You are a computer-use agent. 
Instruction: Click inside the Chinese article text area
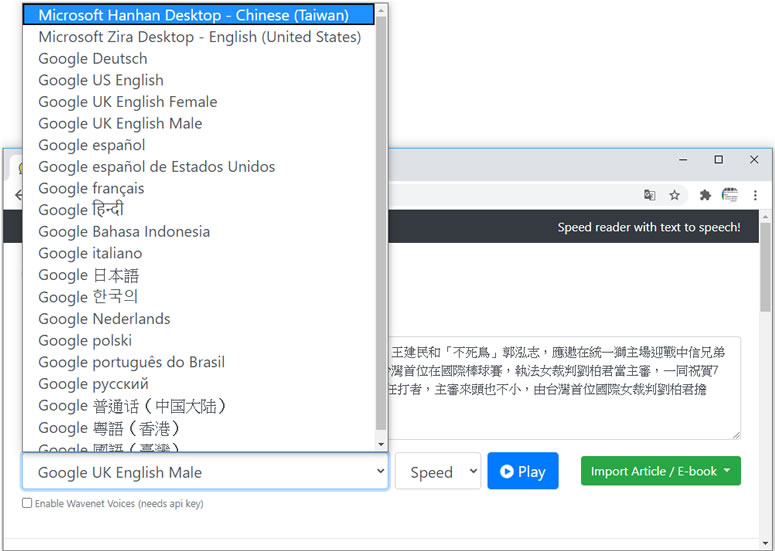tap(560, 410)
